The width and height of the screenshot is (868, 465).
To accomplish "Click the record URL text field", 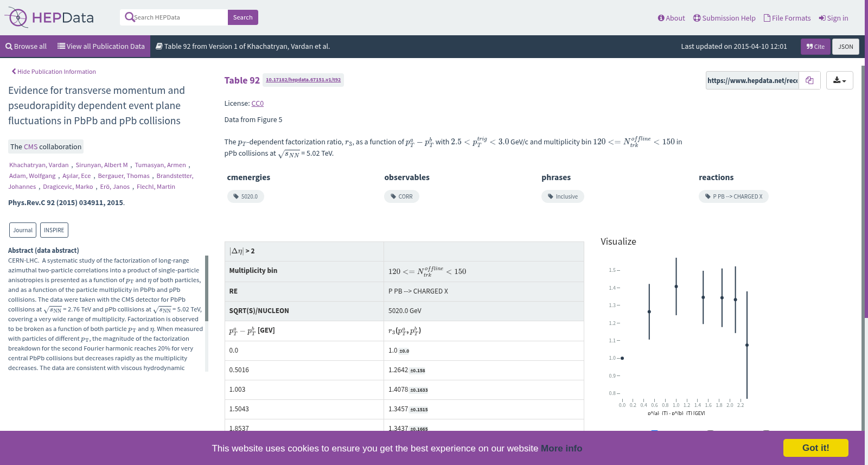I will [x=752, y=80].
